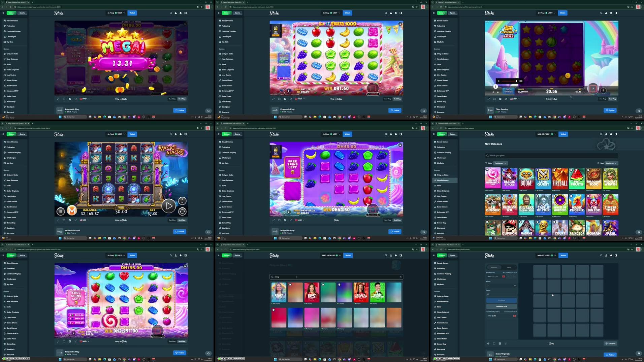Switch Mines betting mode to Auto

(x=509, y=267)
